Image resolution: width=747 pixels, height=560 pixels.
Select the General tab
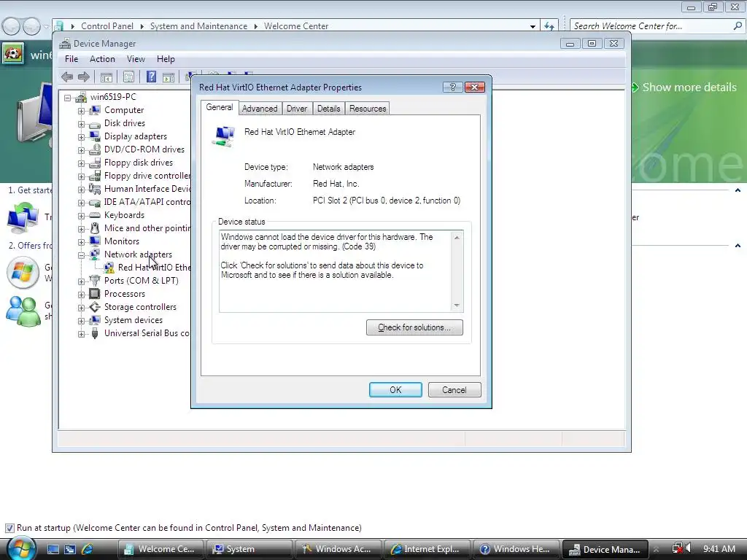(219, 107)
